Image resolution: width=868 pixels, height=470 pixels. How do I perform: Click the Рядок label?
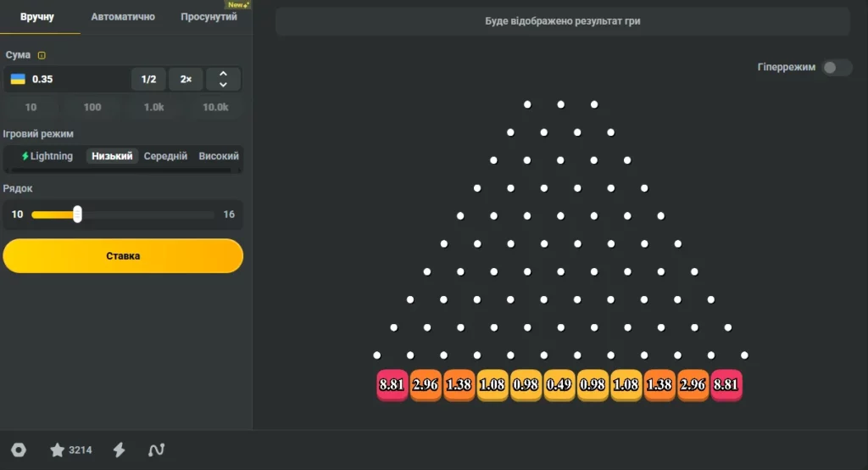pos(18,188)
